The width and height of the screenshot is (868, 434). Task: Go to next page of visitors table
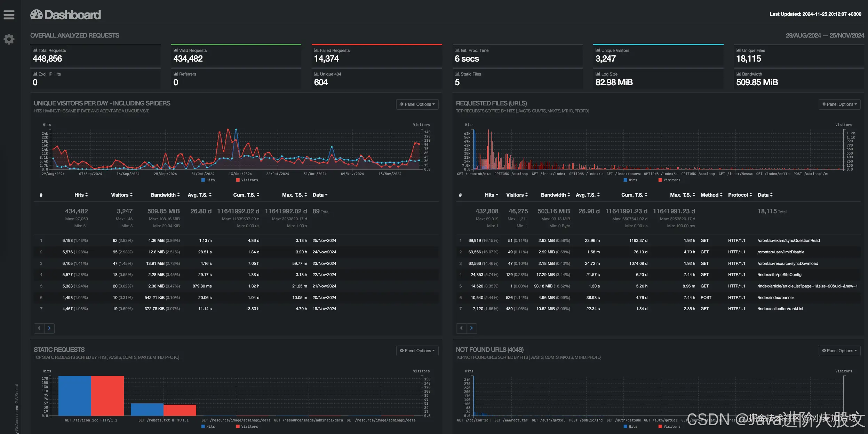click(x=49, y=328)
